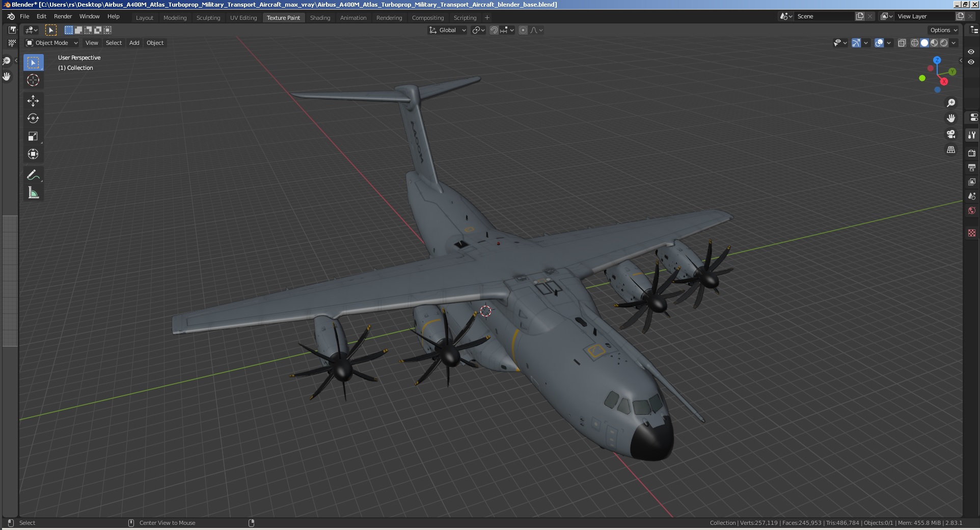The width and height of the screenshot is (980, 530).
Task: Switch to the Layout workspace tab
Action: [145, 18]
